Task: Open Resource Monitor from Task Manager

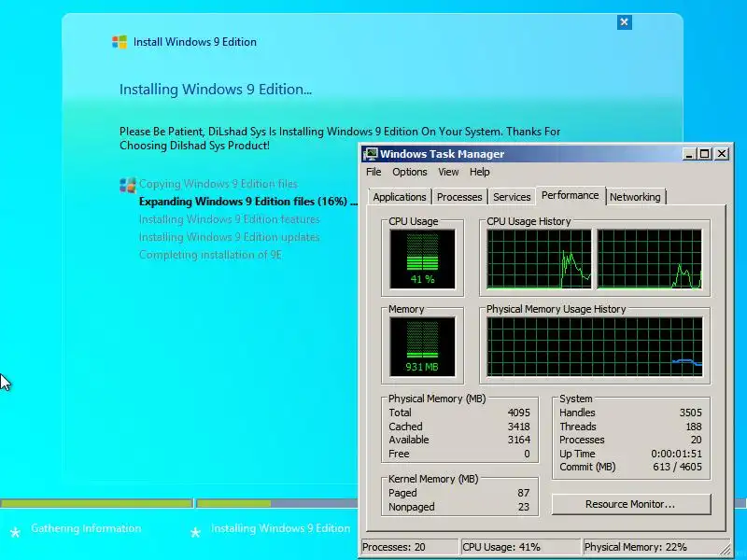Action: [631, 504]
